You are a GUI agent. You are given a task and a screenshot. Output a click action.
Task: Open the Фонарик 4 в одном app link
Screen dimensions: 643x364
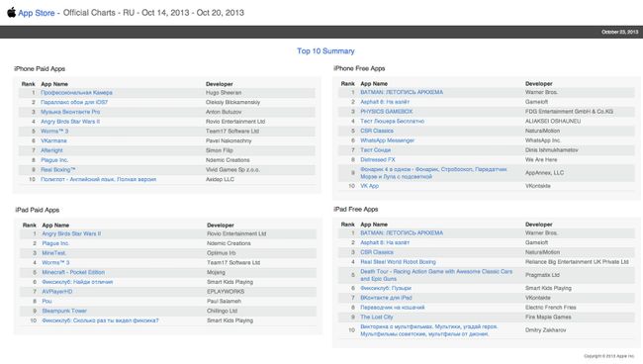[433, 173]
